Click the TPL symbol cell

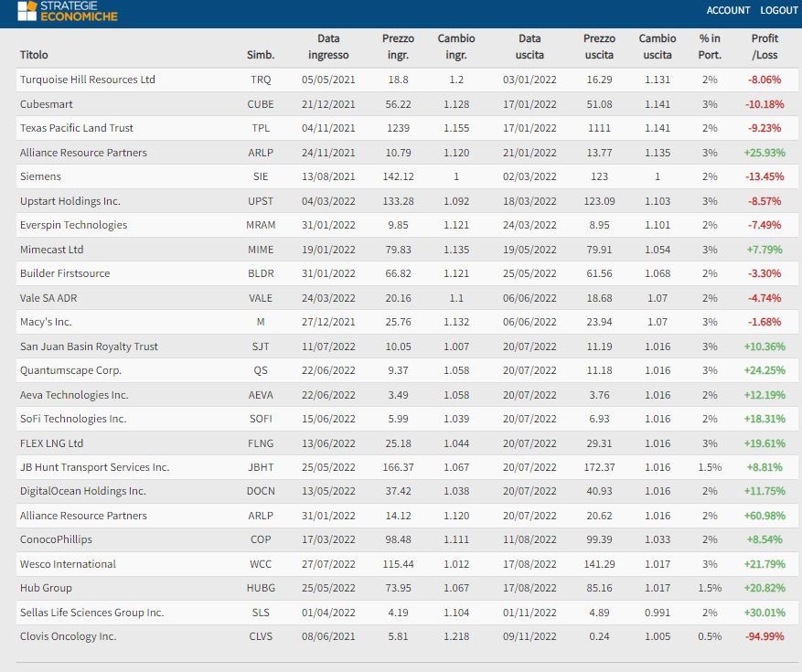pos(261,128)
